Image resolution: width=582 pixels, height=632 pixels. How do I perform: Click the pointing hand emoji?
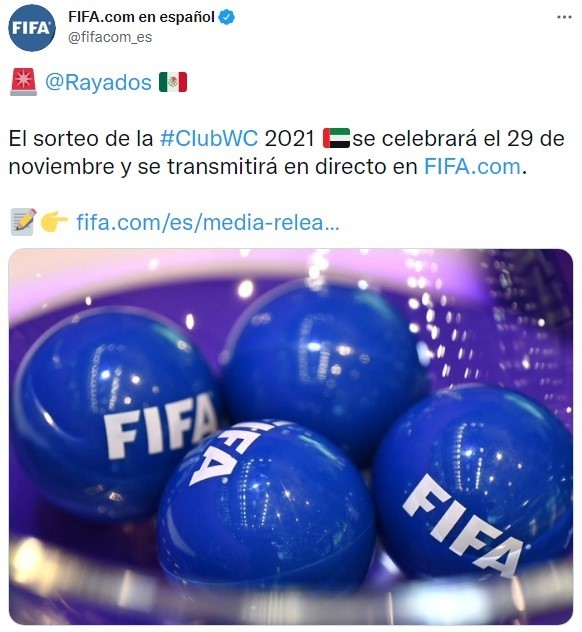tap(54, 222)
